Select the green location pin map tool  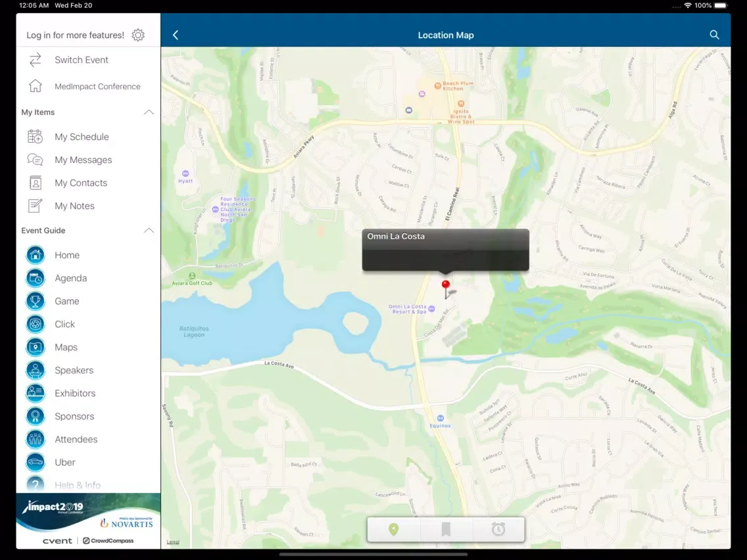click(393, 529)
